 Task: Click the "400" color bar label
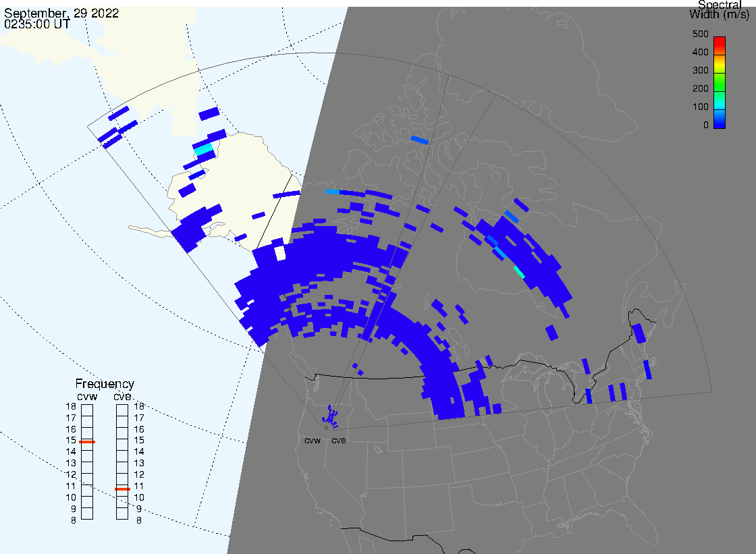point(700,52)
